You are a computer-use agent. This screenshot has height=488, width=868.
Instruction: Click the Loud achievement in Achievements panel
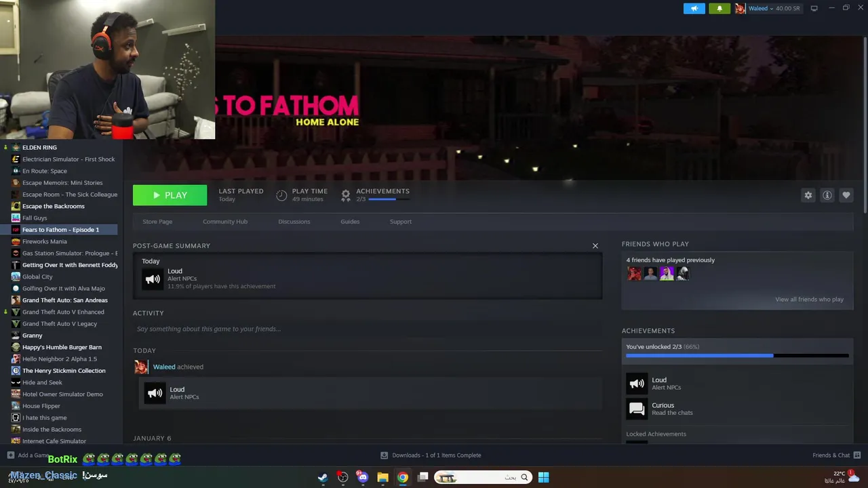point(737,384)
